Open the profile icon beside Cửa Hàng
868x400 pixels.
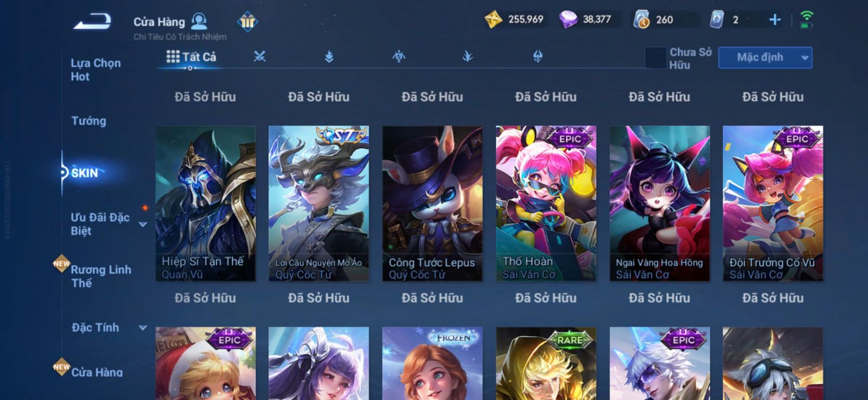(199, 21)
